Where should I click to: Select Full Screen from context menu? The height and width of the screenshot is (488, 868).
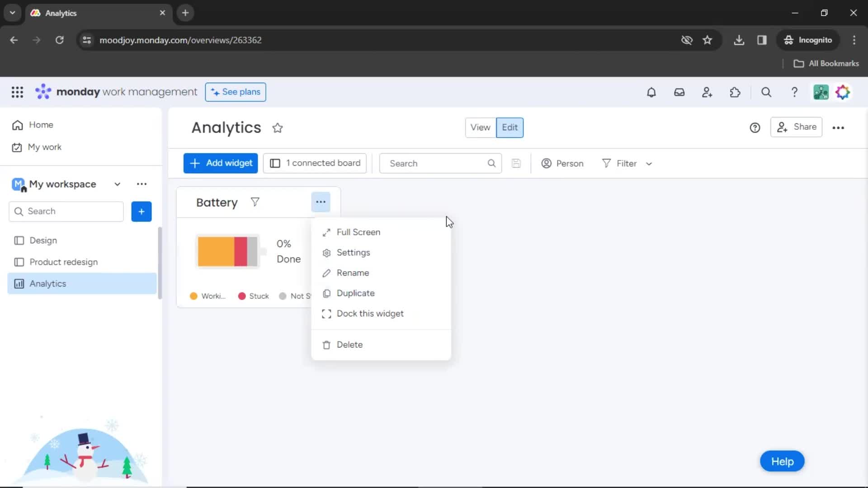[x=358, y=232]
